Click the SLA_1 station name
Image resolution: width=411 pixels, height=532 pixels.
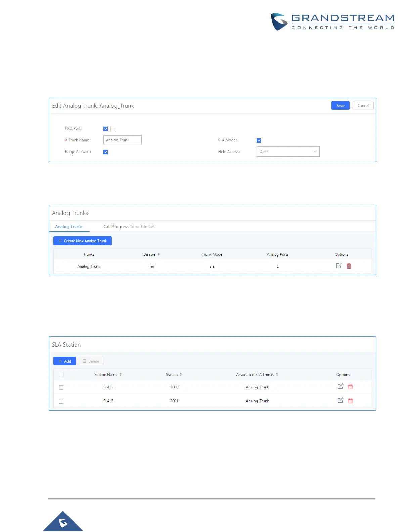point(108,387)
